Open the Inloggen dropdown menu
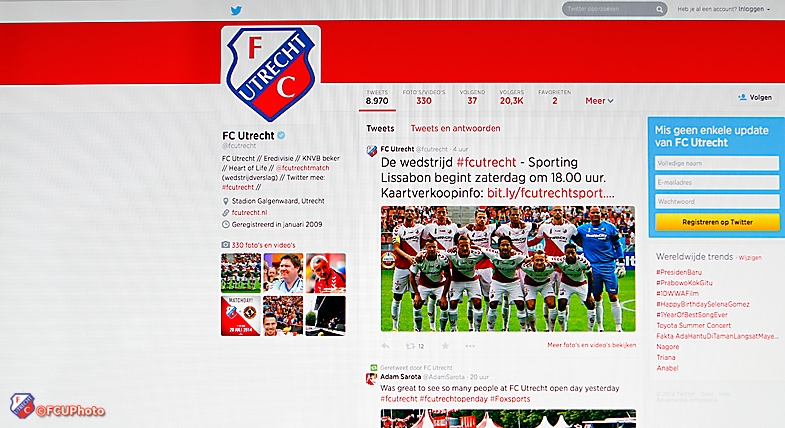Image resolution: width=785 pixels, height=428 pixels. click(754, 9)
